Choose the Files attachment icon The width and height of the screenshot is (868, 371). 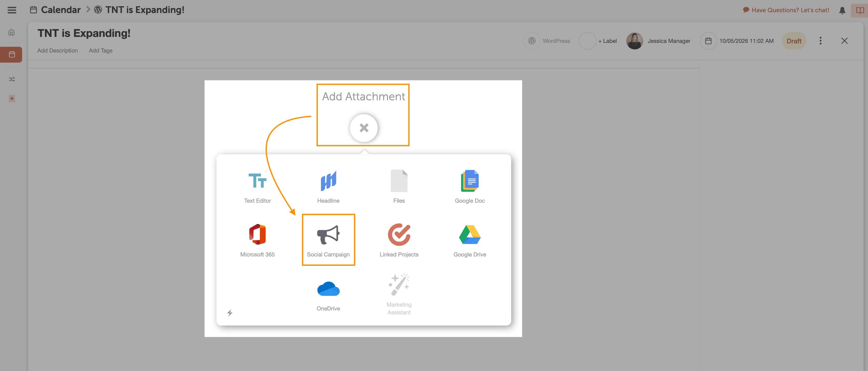click(x=399, y=186)
